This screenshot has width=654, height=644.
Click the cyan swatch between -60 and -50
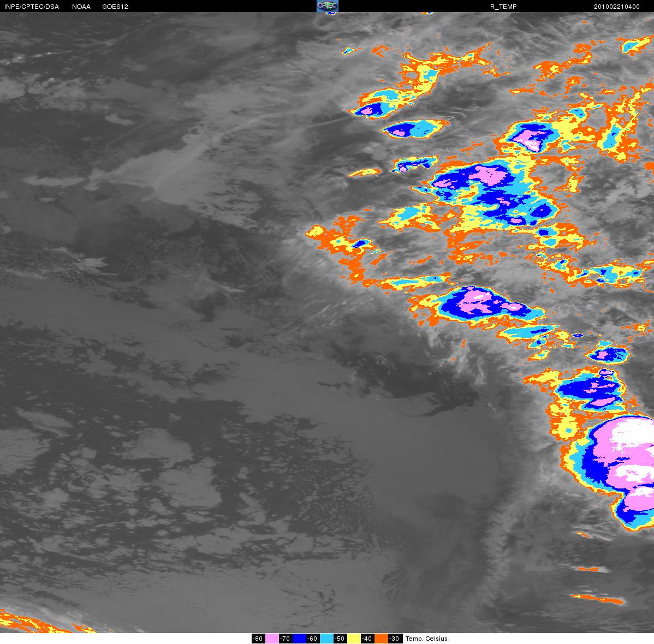pyautogui.click(x=326, y=639)
